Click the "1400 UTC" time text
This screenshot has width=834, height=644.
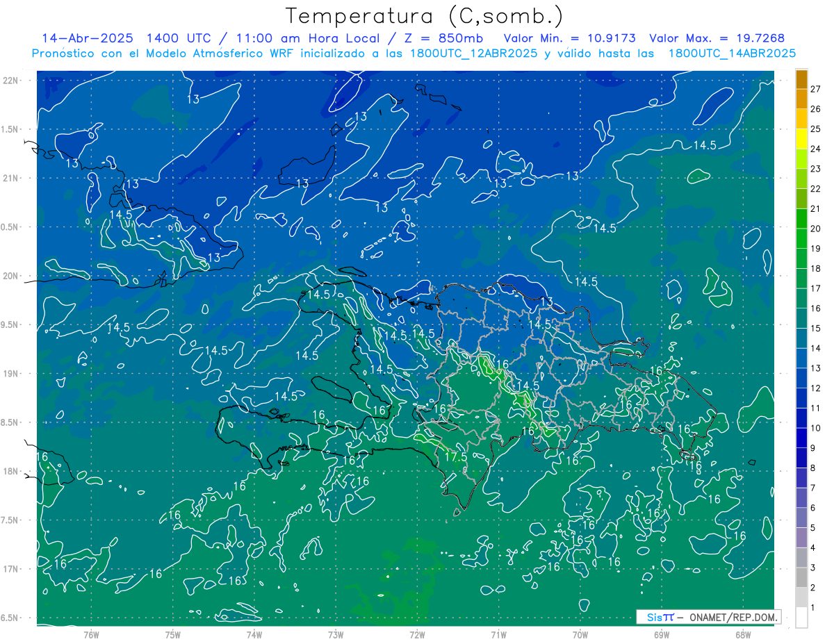tap(180, 38)
